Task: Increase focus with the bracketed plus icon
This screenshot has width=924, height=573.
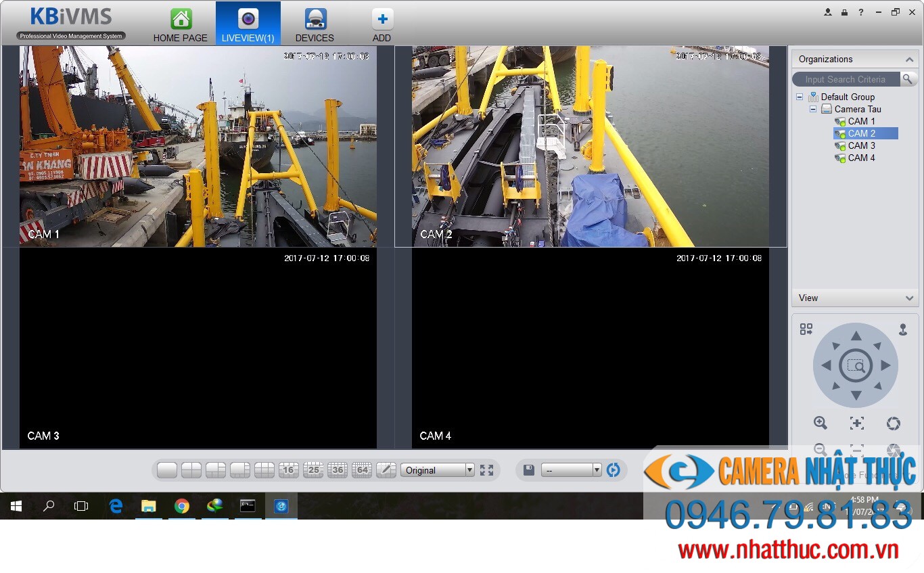Action: click(857, 423)
